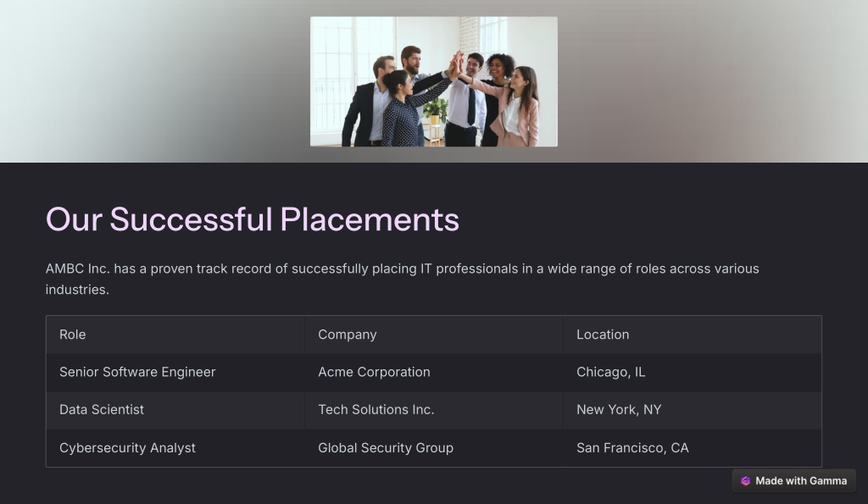Select the Role column header
The height and width of the screenshot is (504, 868).
(x=175, y=335)
